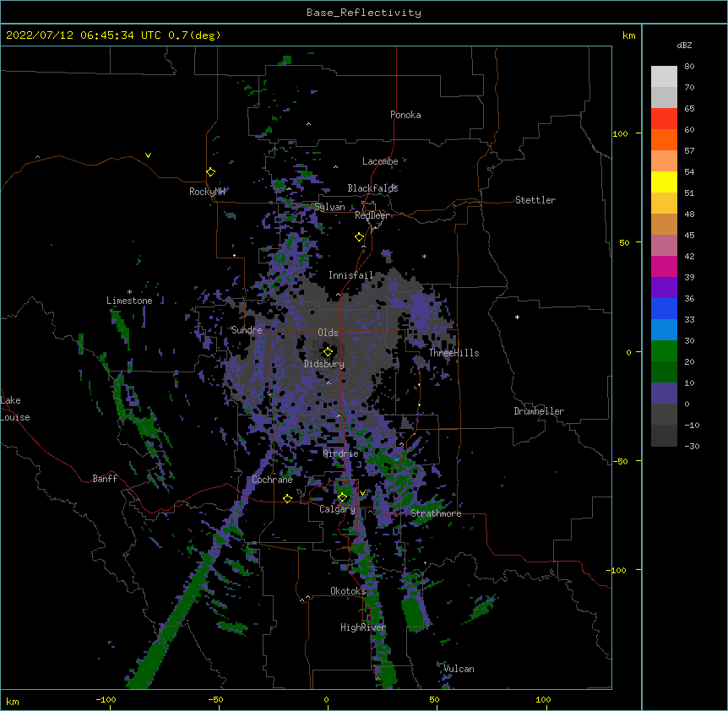Click the Calgary city label
The height and width of the screenshot is (711, 728).
337,509
